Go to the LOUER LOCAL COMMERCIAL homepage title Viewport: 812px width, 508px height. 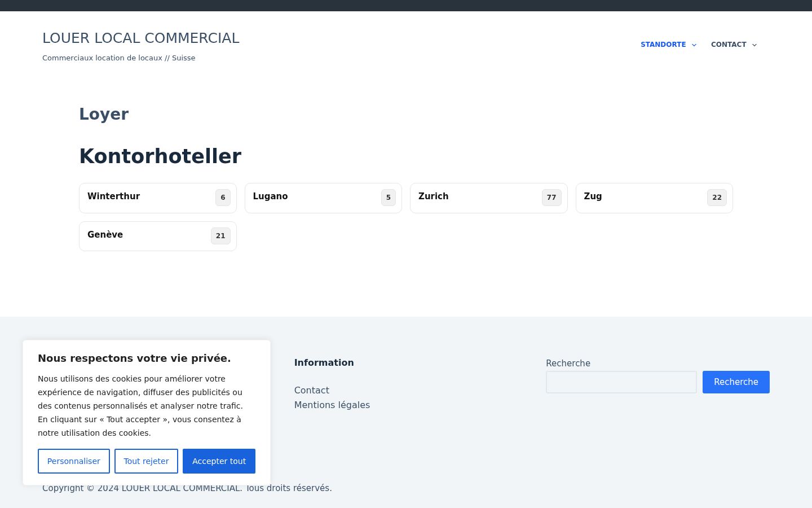click(x=141, y=38)
